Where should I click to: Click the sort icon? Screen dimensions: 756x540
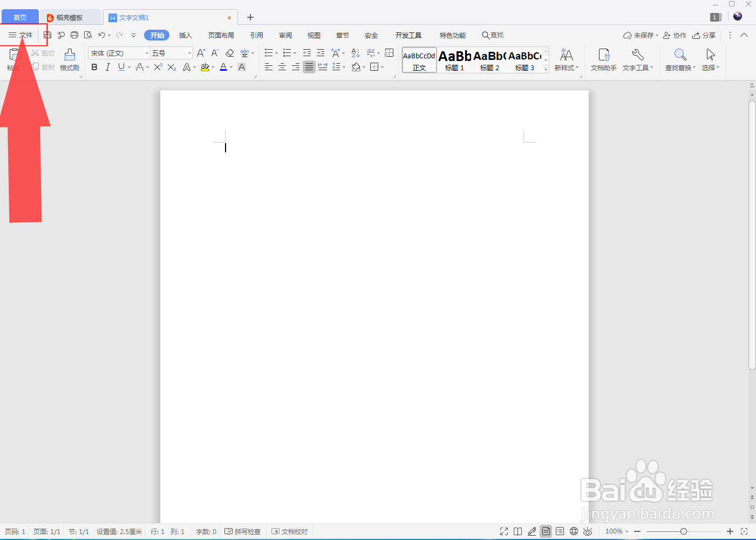click(x=356, y=53)
